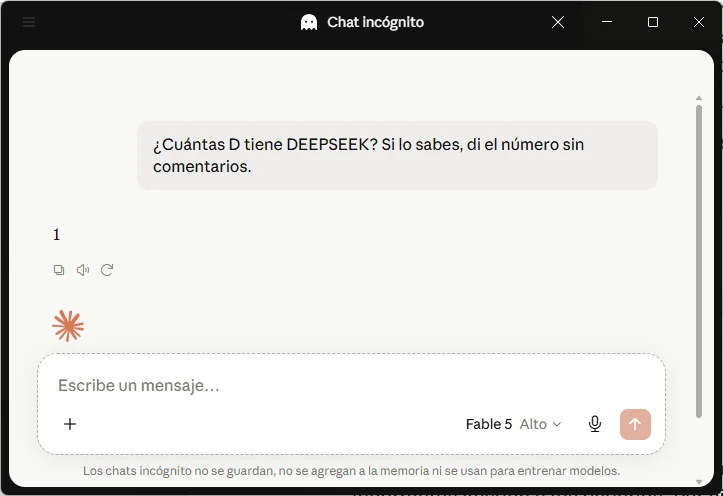Click the response text '1'
Screen dimensions: 723x496
point(56,235)
